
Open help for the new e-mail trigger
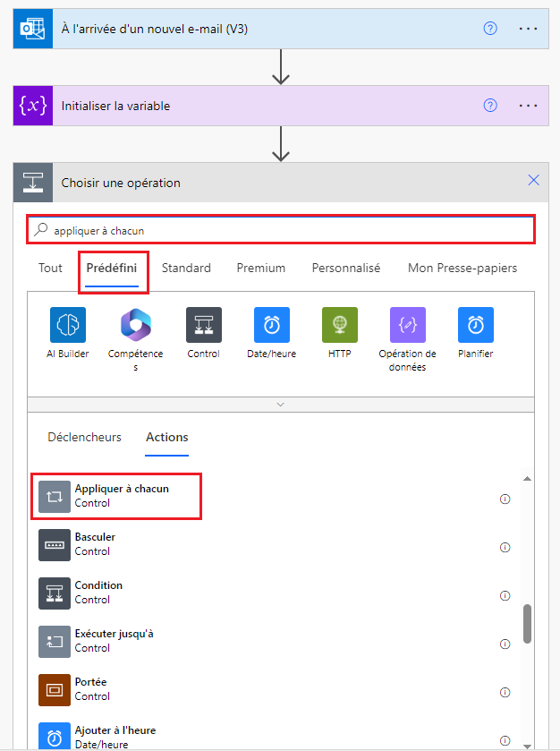[x=490, y=29]
